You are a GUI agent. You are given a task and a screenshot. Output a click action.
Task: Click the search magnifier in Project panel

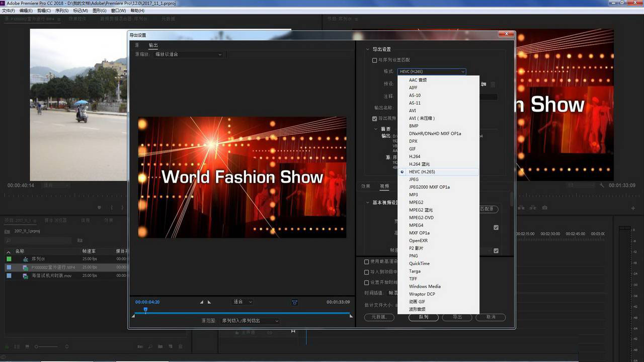tap(8, 240)
